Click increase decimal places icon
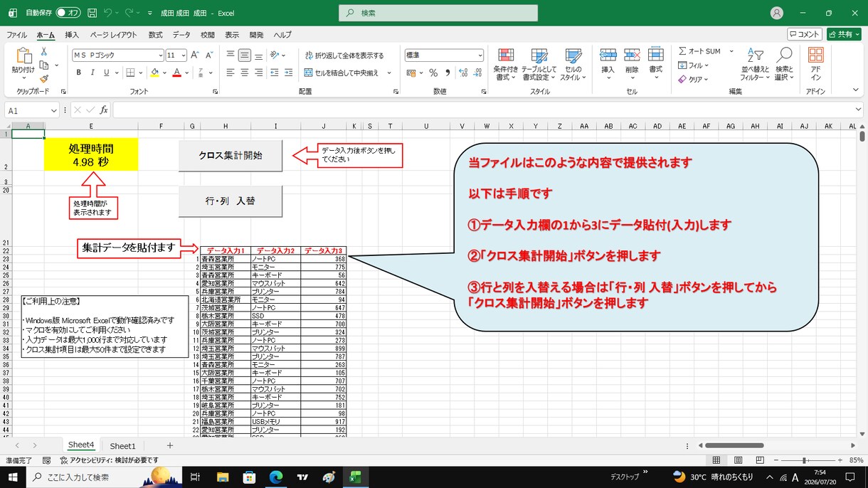The height and width of the screenshot is (488, 868). [462, 73]
